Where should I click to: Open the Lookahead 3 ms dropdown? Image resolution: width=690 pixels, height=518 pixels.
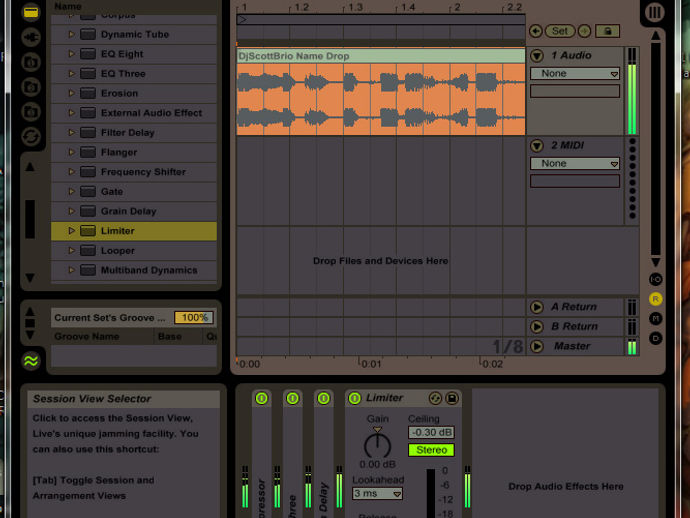[377, 494]
